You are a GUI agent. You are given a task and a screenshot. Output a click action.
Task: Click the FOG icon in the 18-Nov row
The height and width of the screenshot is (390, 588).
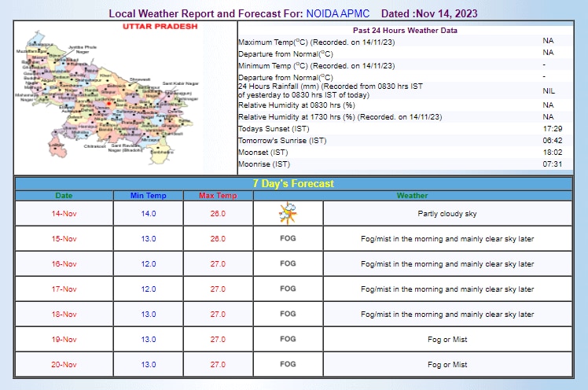click(x=288, y=314)
